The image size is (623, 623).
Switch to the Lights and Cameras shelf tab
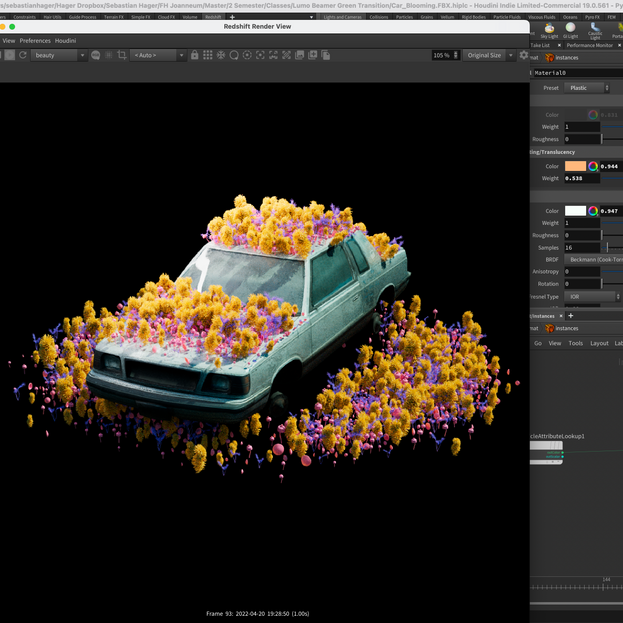(342, 17)
